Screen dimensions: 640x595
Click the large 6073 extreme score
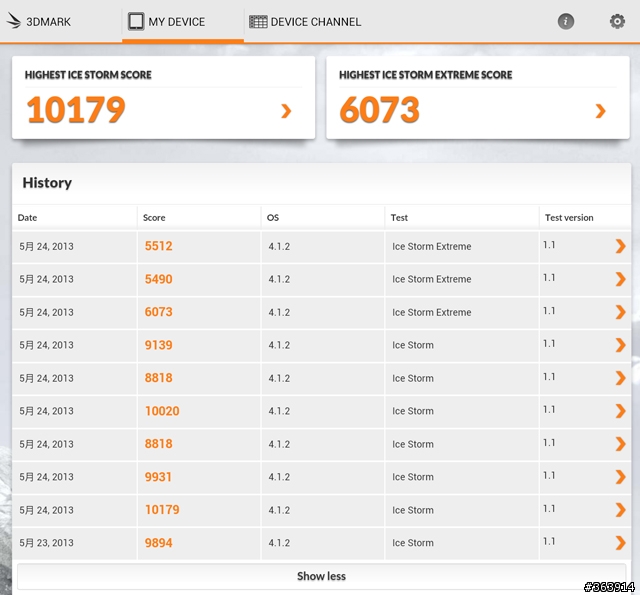(x=380, y=110)
